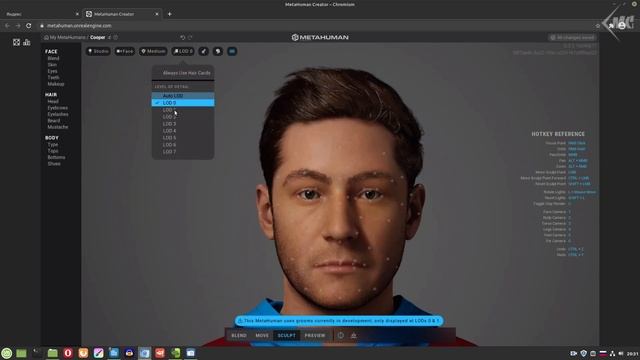Open the terminal from the taskbar

point(37,353)
